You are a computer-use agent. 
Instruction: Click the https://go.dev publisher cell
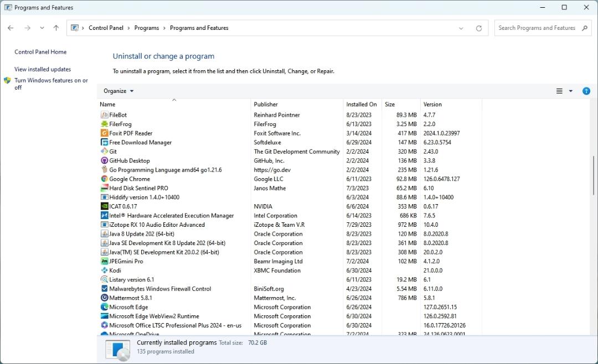click(x=272, y=170)
